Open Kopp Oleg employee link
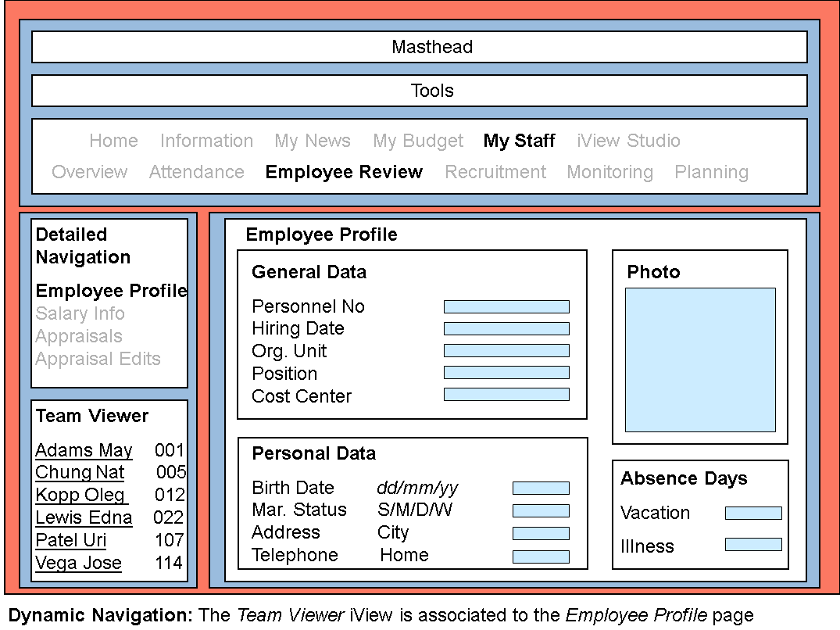Screen dimensions: 840x630 (80, 496)
